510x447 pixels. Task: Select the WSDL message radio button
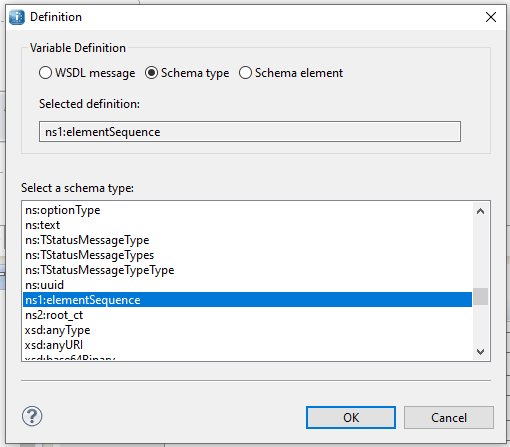tap(45, 73)
